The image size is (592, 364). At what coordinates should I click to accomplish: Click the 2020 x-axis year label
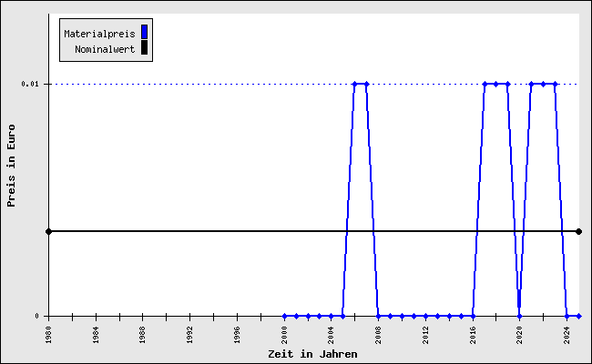click(x=519, y=335)
